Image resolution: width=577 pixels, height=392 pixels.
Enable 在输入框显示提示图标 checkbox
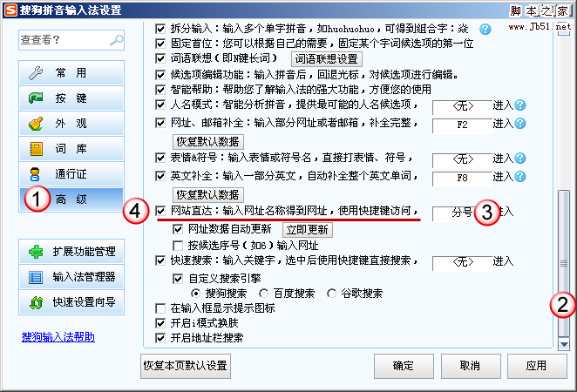pyautogui.click(x=160, y=308)
